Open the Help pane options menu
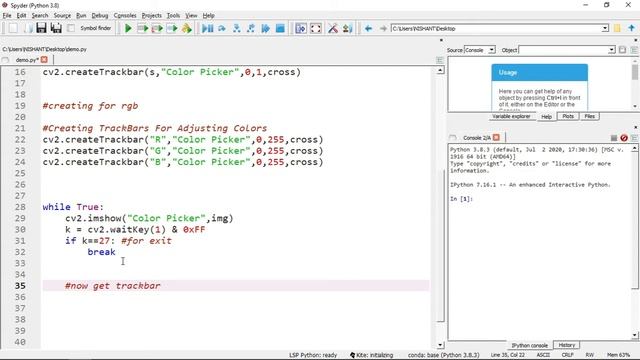This screenshot has width=640, height=360. [634, 50]
